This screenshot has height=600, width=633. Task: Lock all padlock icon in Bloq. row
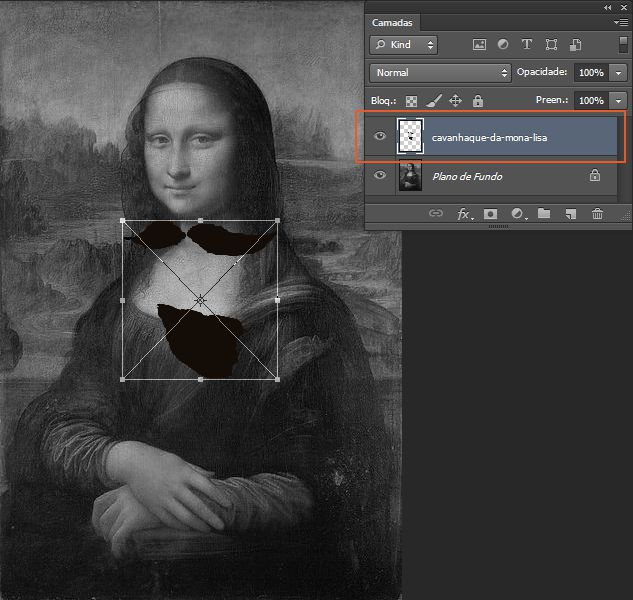pos(478,101)
